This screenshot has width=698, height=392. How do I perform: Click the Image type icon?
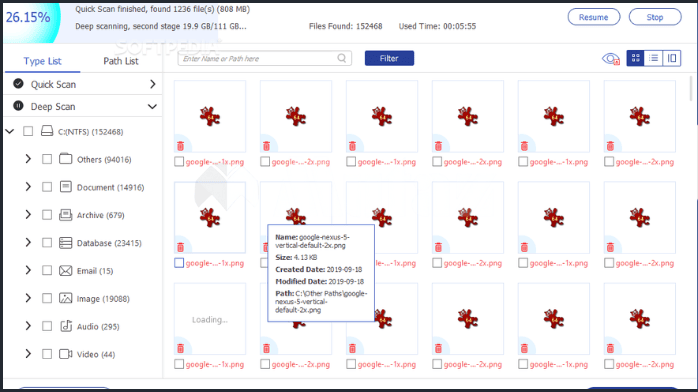pyautogui.click(x=65, y=298)
